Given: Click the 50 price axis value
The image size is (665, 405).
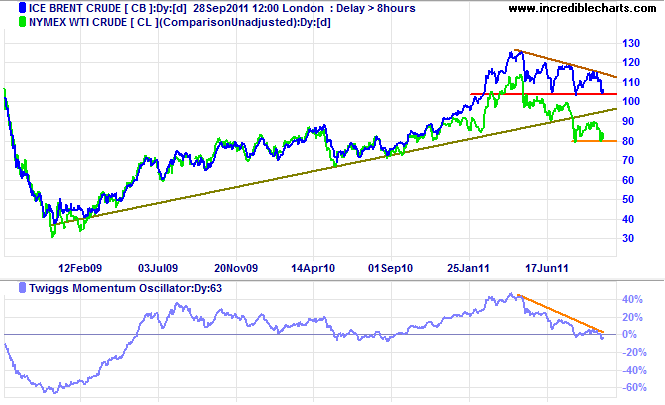Looking at the screenshot, I should (628, 199).
